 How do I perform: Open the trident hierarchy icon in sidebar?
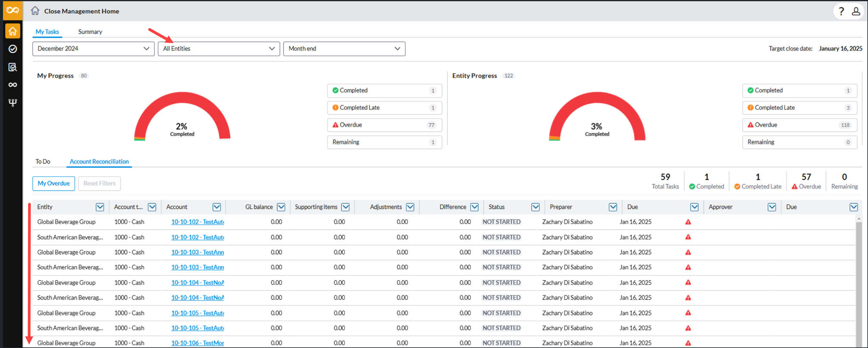click(13, 103)
